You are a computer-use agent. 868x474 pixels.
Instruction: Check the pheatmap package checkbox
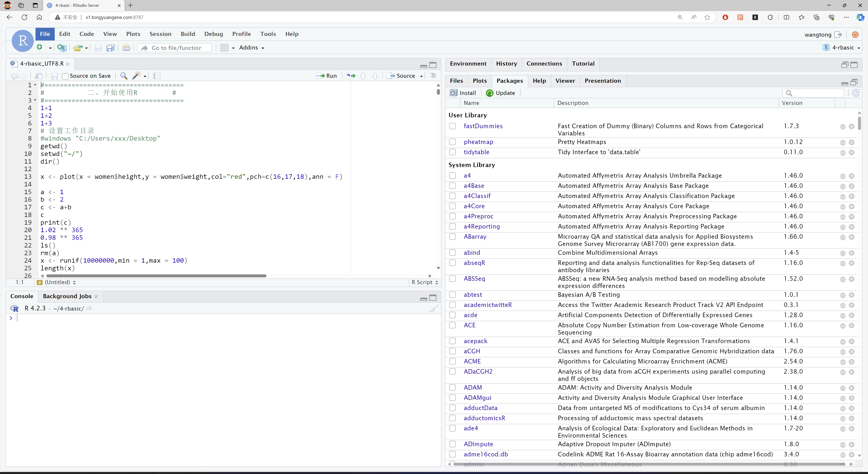[453, 142]
